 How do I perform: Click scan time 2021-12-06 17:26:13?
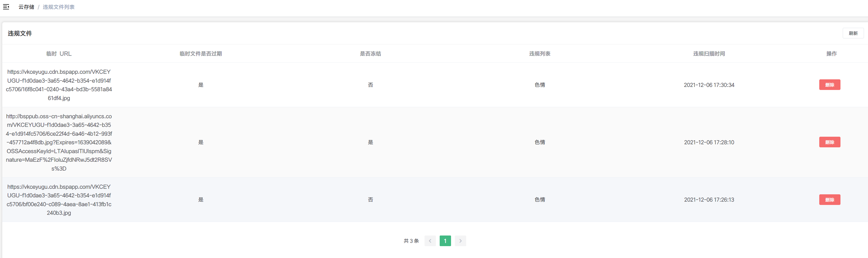[709, 200]
